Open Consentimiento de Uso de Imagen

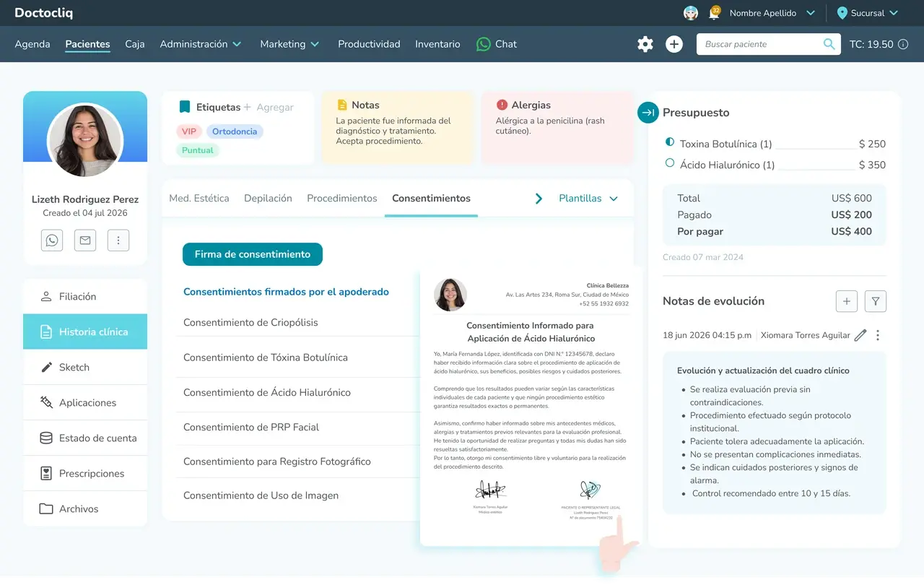point(261,495)
